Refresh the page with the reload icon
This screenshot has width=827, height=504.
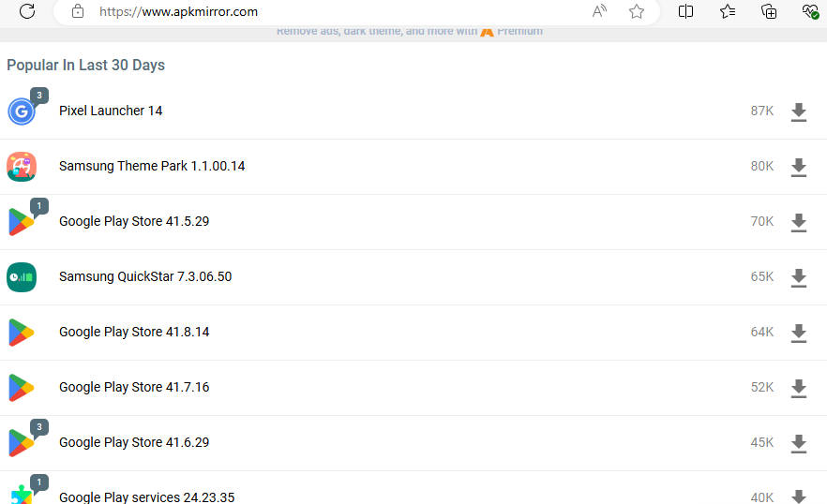pos(27,11)
